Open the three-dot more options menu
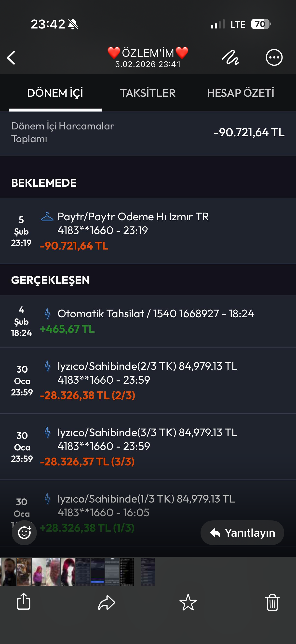296x644 pixels. tap(274, 57)
